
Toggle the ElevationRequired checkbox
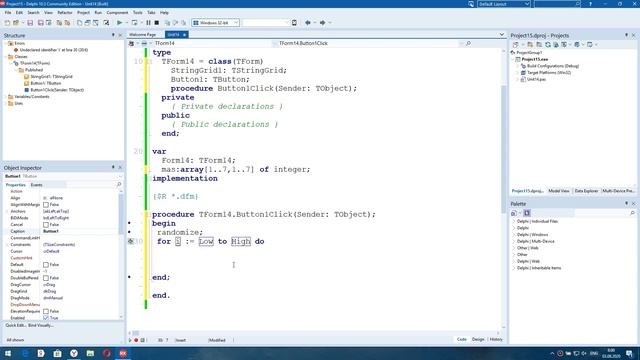coord(46,311)
